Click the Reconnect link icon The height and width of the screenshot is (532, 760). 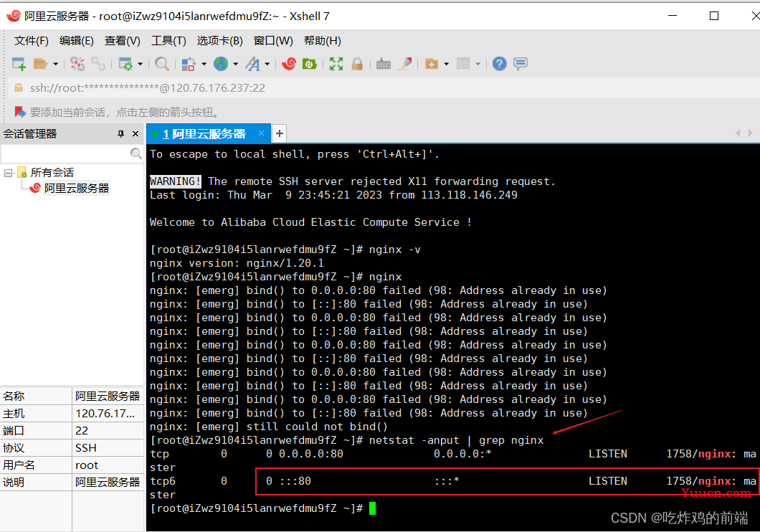[x=98, y=64]
